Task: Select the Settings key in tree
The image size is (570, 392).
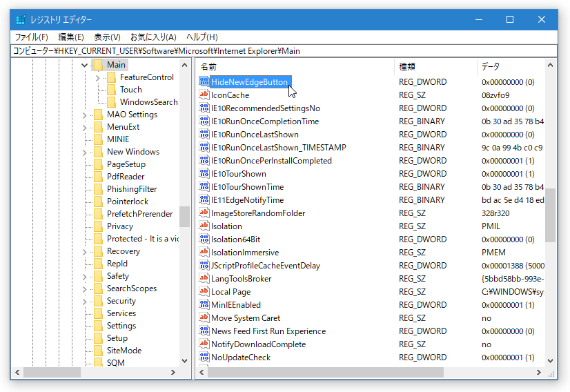Action: (x=121, y=326)
